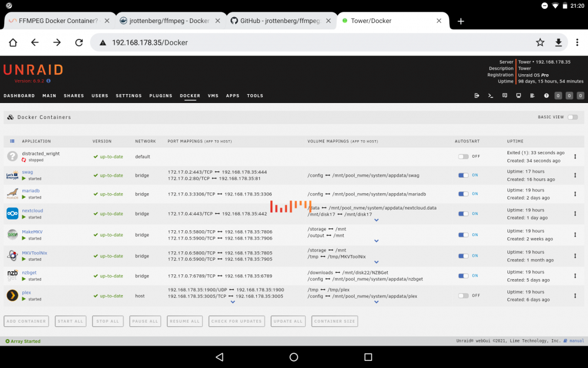
Task: Open the PLUGINS menu item
Action: [x=161, y=96]
